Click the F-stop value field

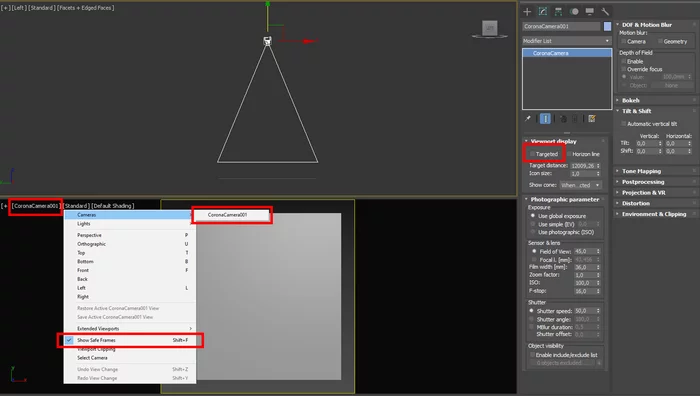pos(584,291)
